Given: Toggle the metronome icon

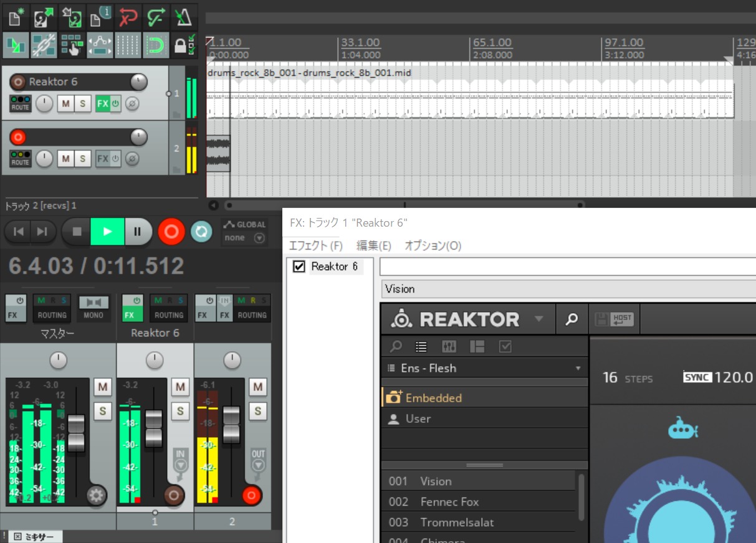Looking at the screenshot, I should (x=184, y=17).
